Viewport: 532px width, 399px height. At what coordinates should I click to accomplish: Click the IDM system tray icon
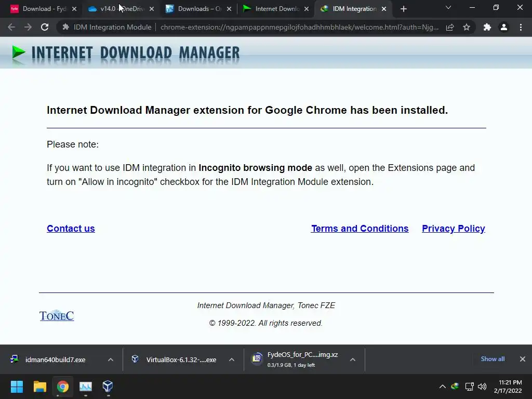(455, 386)
